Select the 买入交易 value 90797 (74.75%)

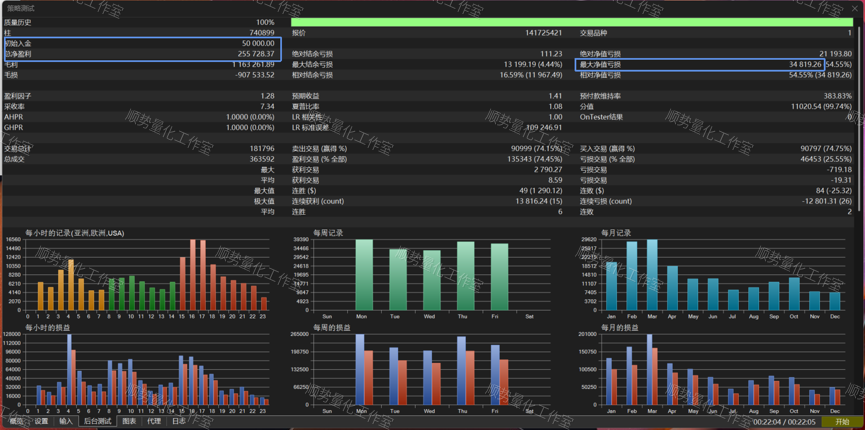click(x=826, y=148)
